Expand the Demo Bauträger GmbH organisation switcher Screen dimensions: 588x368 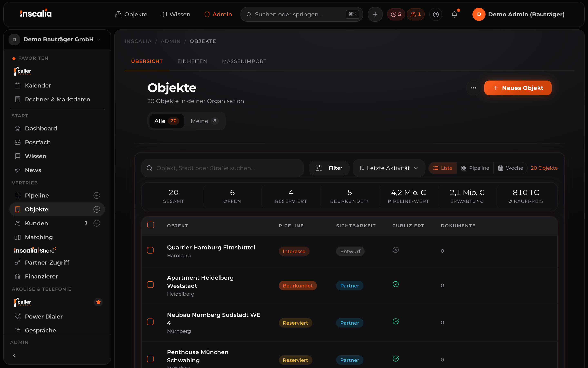pyautogui.click(x=57, y=39)
